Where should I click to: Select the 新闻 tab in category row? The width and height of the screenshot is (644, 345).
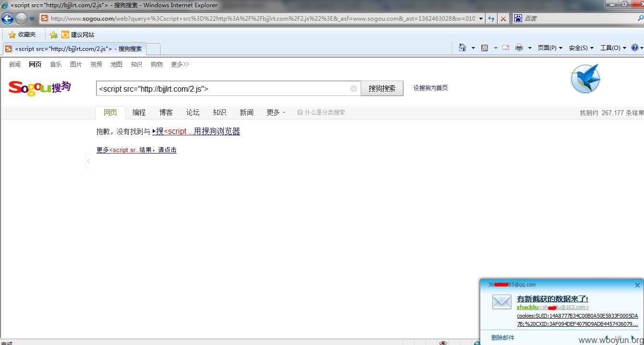pos(246,112)
